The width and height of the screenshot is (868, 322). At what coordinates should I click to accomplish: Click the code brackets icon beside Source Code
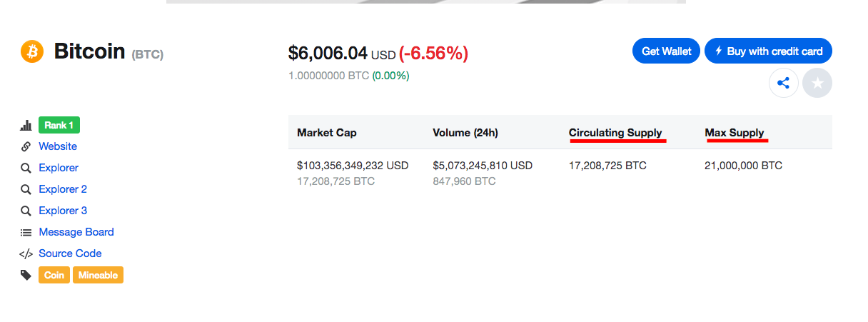[26, 253]
